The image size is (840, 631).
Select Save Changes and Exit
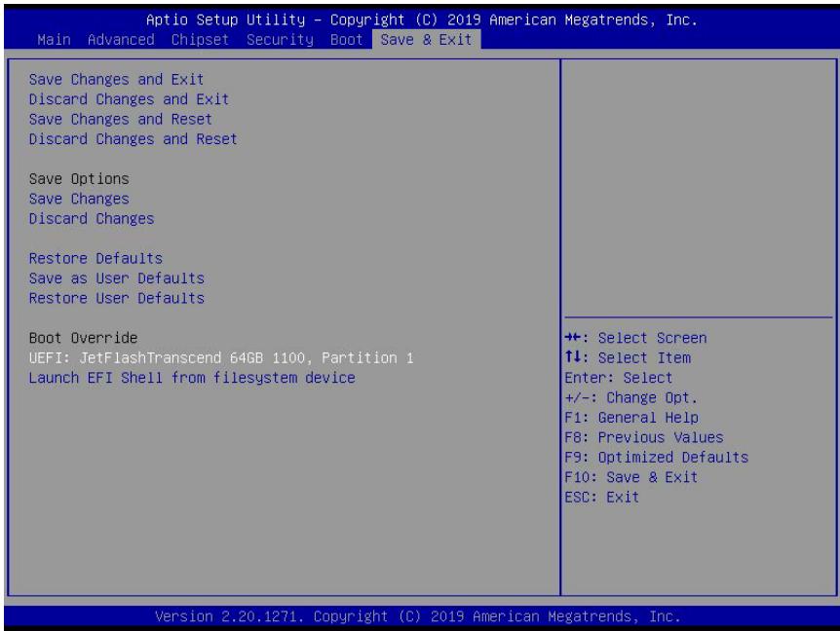(x=116, y=79)
